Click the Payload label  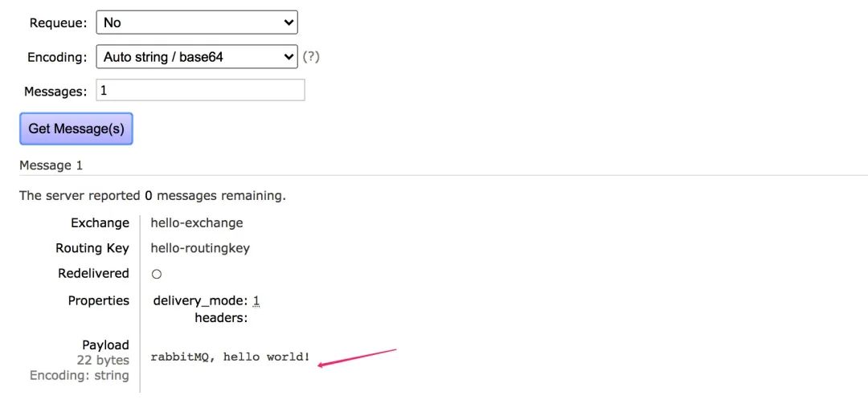click(105, 345)
